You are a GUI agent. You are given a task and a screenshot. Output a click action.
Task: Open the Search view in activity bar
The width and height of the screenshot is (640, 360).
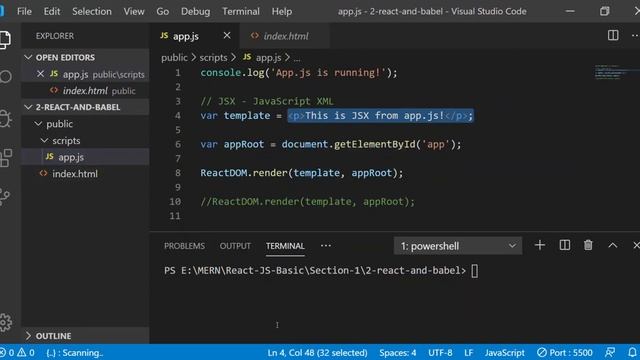click(x=5, y=77)
